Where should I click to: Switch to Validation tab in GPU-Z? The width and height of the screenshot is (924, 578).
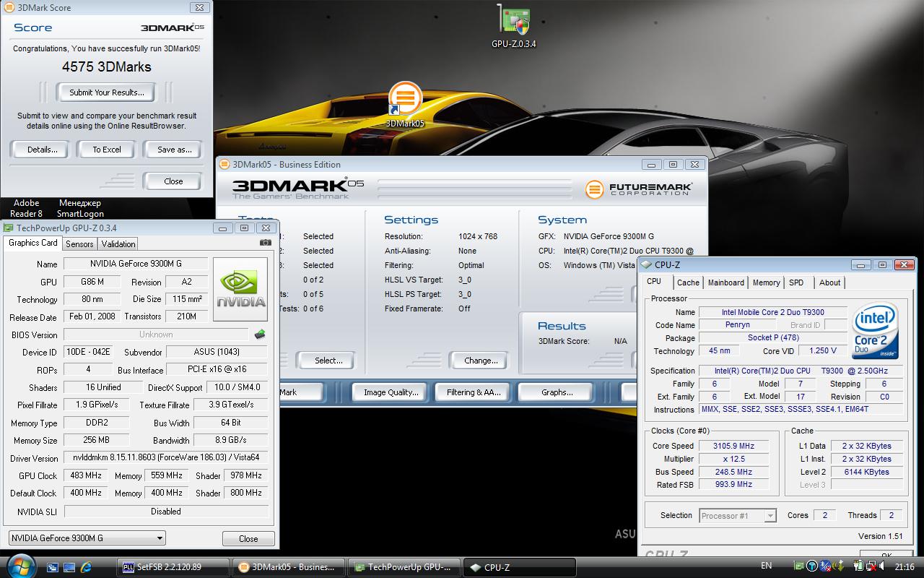coord(118,244)
